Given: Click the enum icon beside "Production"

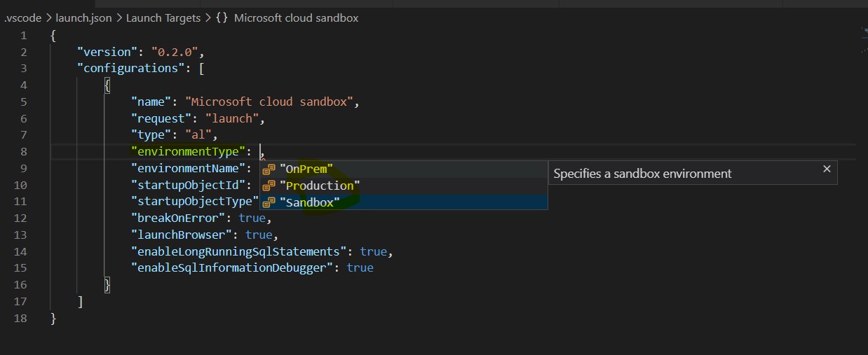Looking at the screenshot, I should point(269,186).
